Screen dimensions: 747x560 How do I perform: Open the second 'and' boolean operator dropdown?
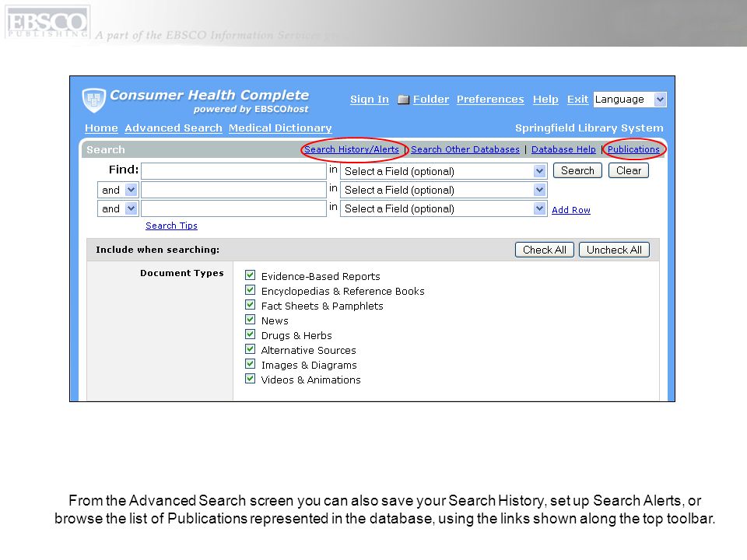[118, 208]
